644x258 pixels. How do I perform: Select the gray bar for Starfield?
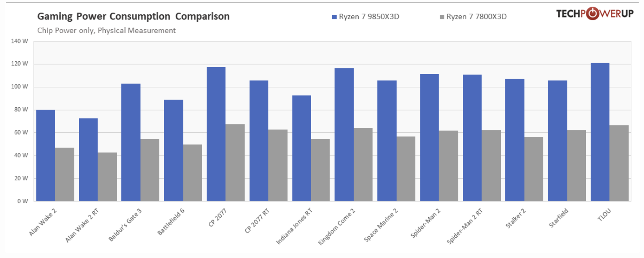click(577, 166)
